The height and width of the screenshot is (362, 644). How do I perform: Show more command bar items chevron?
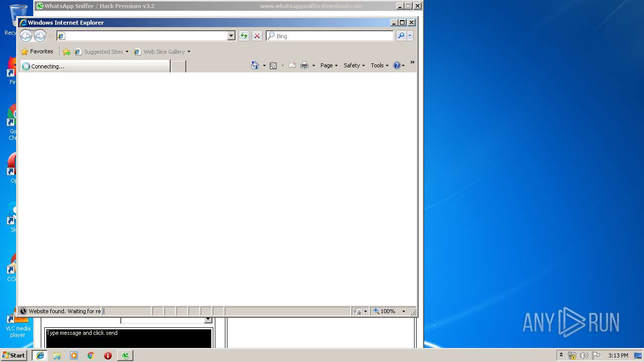(x=412, y=62)
